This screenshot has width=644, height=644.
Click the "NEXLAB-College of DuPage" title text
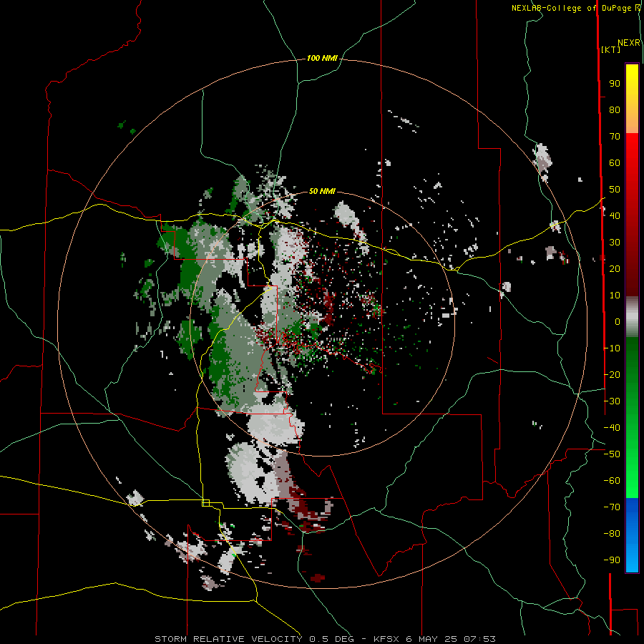(x=571, y=8)
